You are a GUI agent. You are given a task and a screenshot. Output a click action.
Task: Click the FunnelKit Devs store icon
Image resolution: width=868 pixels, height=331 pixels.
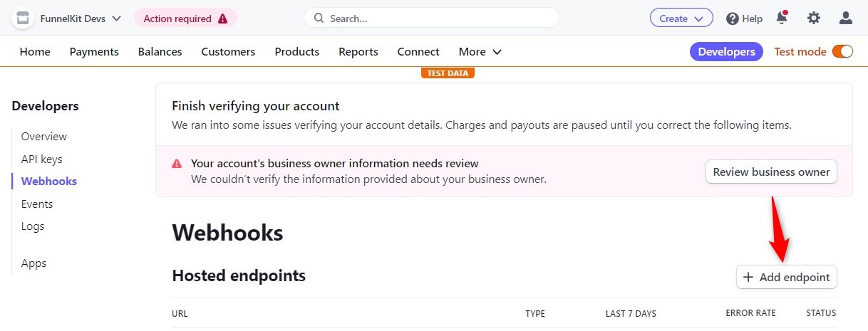24,19
